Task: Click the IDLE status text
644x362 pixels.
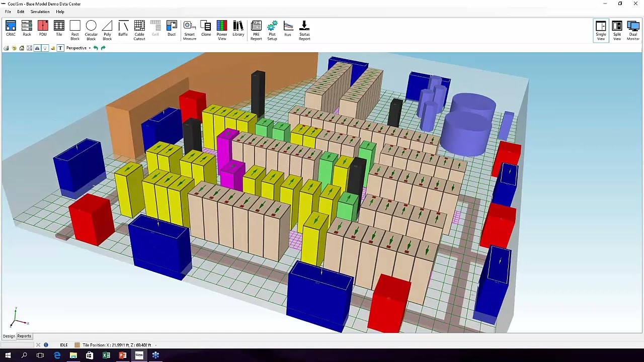Action: click(64, 345)
